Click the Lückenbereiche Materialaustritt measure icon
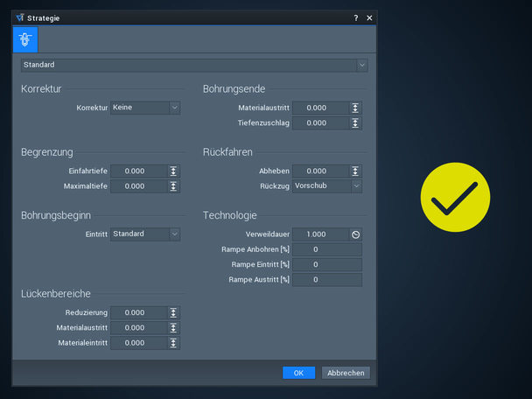This screenshot has width=532, height=399. pos(173,328)
